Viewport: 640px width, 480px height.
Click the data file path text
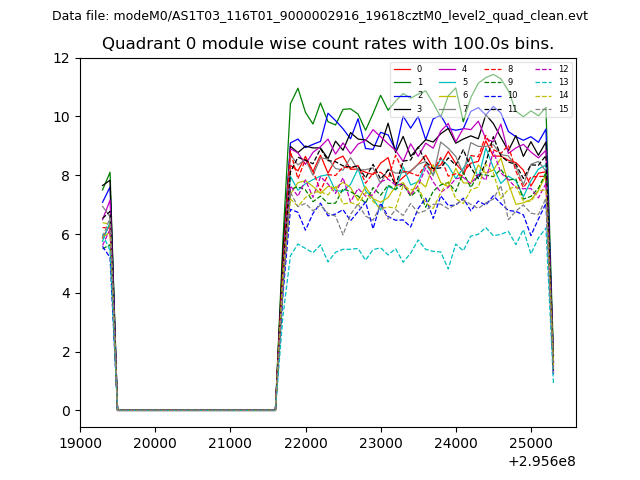320,16
